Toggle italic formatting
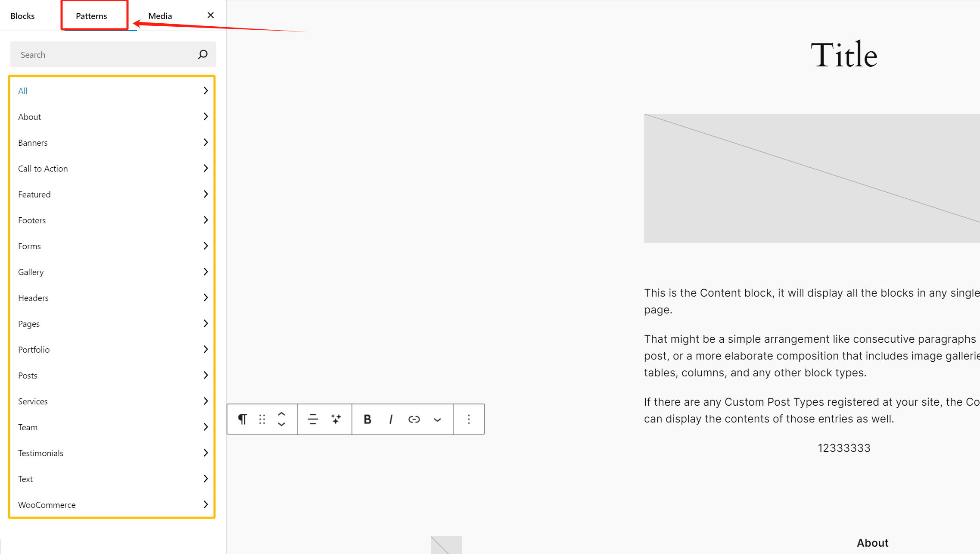Viewport: 980px width, 554px height. coord(391,419)
